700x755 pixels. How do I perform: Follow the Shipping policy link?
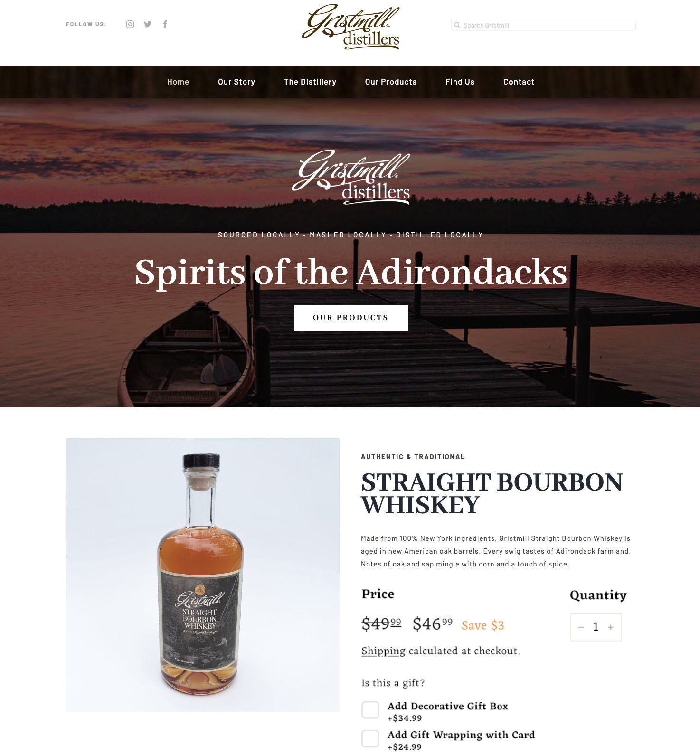coord(383,651)
